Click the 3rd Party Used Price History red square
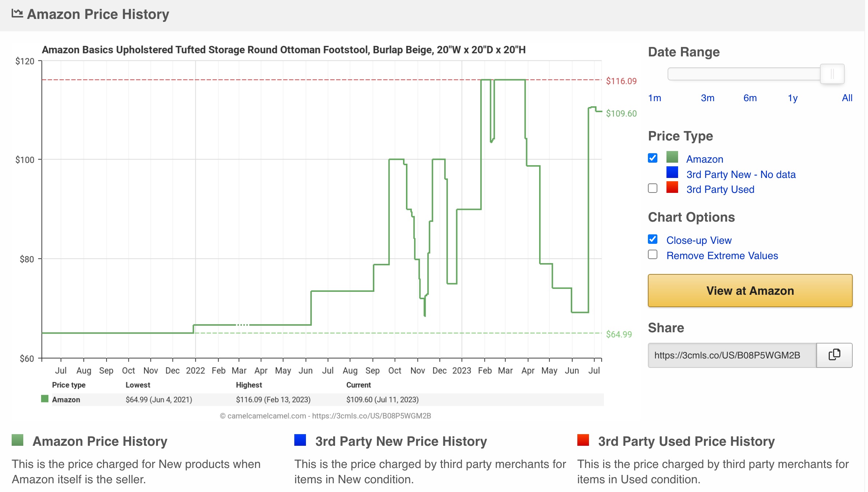This screenshot has width=868, height=492. [583, 440]
